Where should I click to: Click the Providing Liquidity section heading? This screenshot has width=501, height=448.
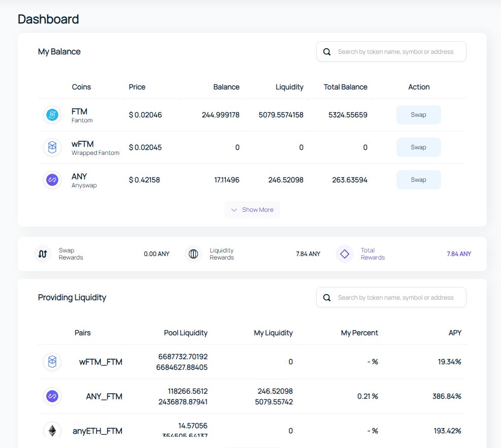pyautogui.click(x=72, y=297)
